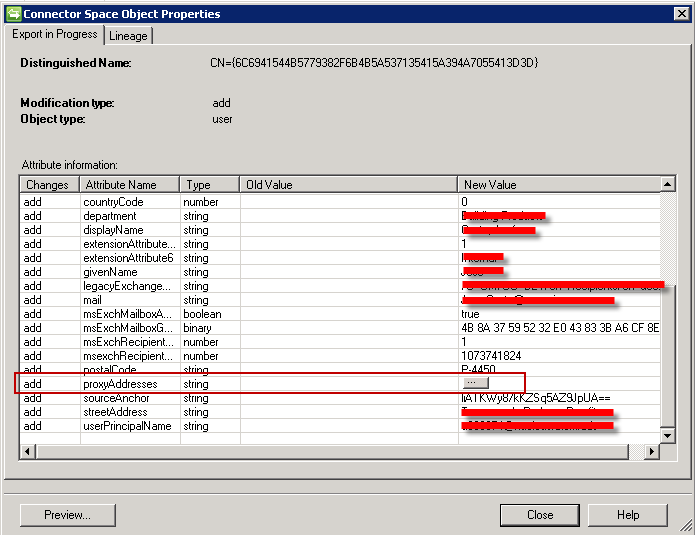Click the 'true' boolean value

tap(470, 314)
